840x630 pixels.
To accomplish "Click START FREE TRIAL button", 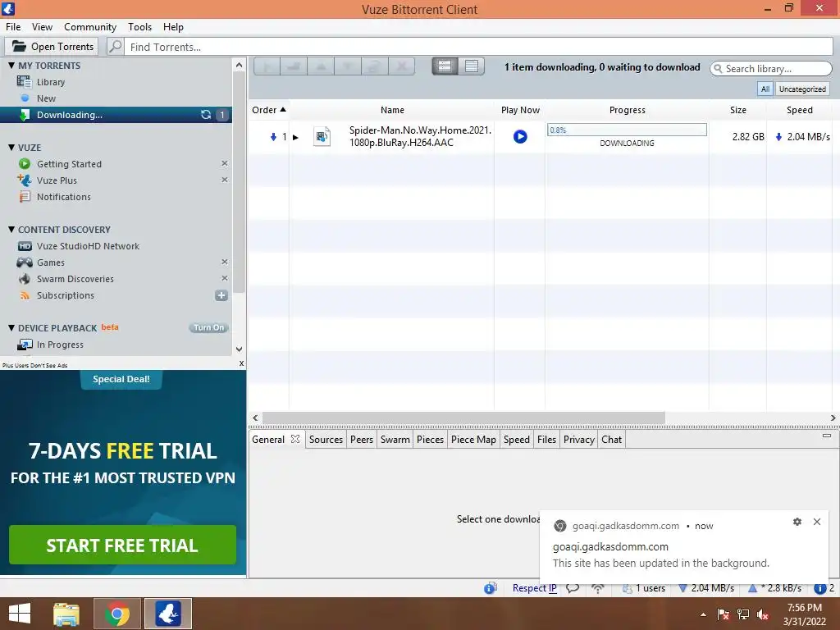I will click(x=122, y=546).
